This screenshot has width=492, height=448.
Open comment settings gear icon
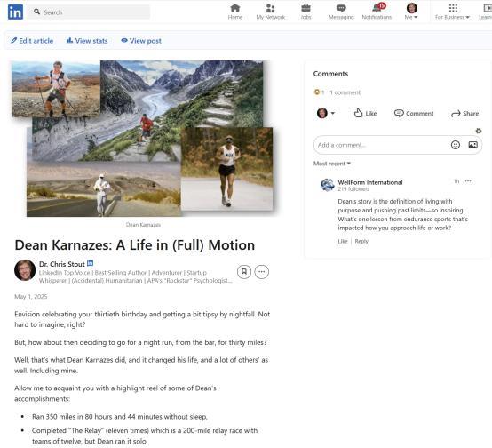tap(478, 131)
